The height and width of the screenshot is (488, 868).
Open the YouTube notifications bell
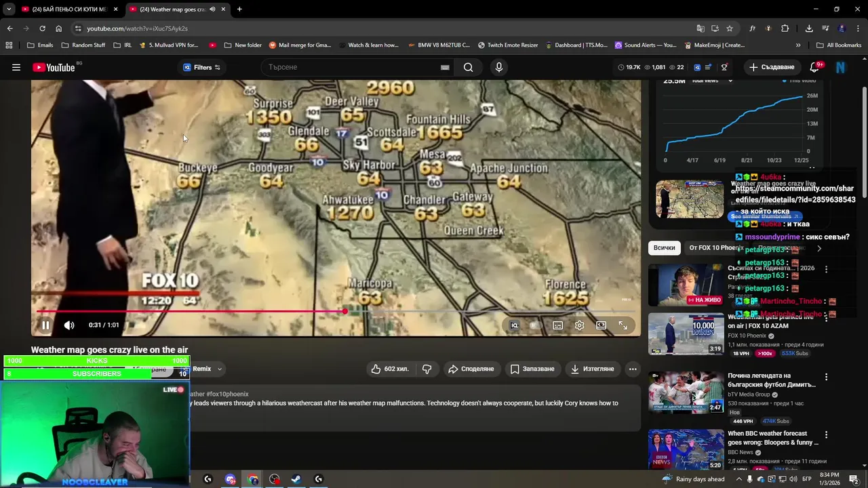[x=815, y=67]
